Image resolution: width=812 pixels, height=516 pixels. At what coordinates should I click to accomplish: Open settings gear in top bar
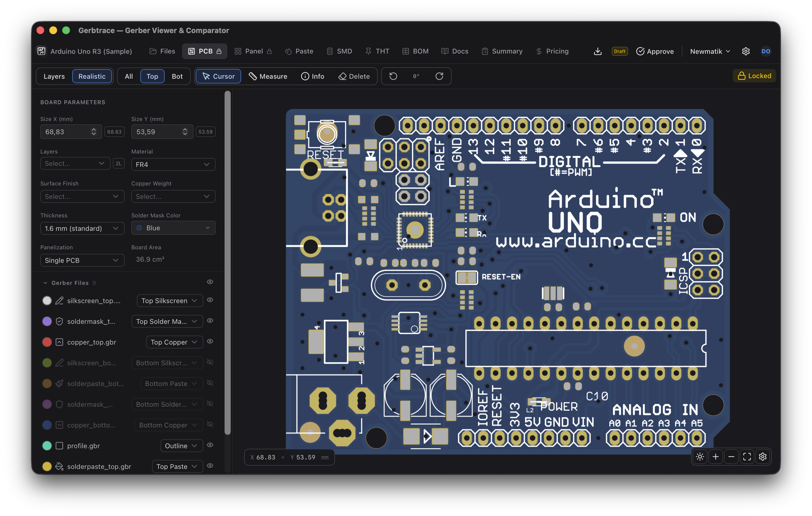pos(746,51)
